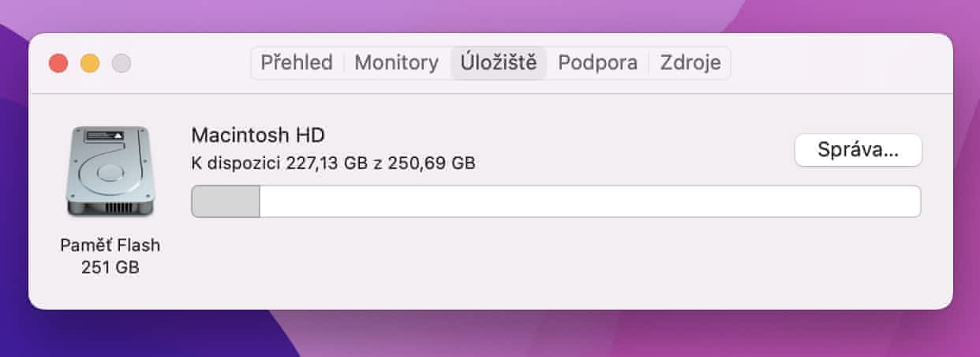Click the Macintosh HD hard drive icon
Screen dimensions: 980x357
pos(110,171)
